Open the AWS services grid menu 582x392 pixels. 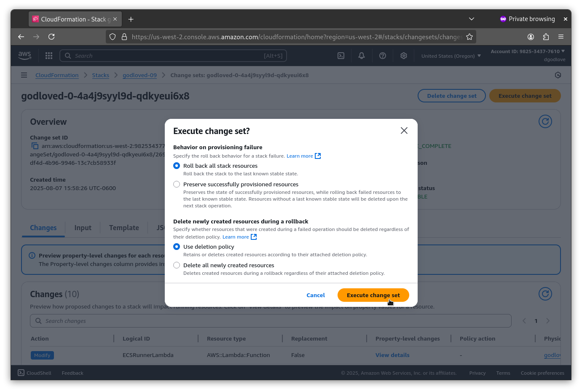pyautogui.click(x=48, y=55)
